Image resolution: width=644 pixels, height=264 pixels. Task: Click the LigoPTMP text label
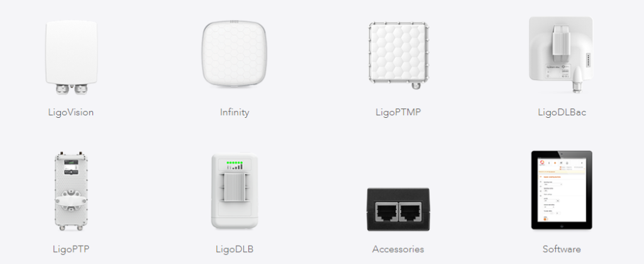click(x=398, y=112)
